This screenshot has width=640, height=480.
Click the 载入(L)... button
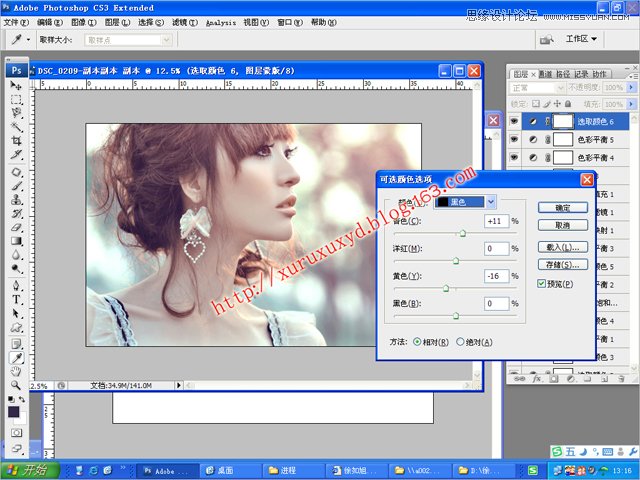click(x=563, y=247)
